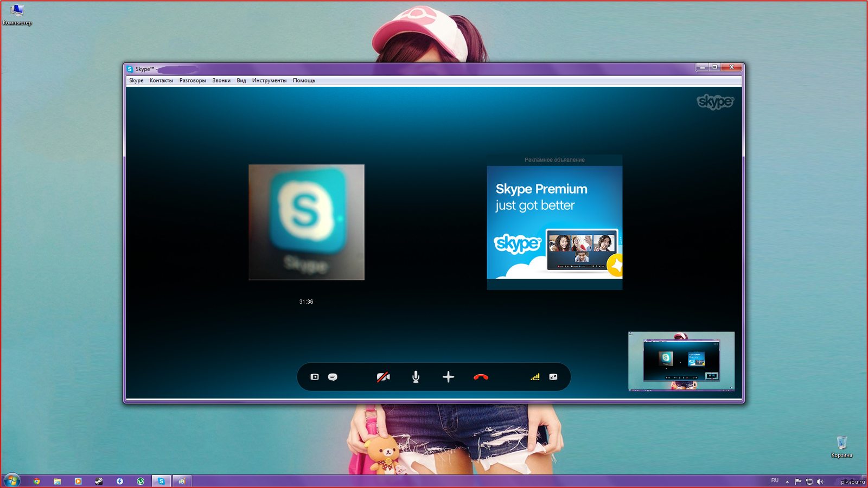Click the Skype Premium advertisement banner
868x488 pixels.
pos(554,222)
